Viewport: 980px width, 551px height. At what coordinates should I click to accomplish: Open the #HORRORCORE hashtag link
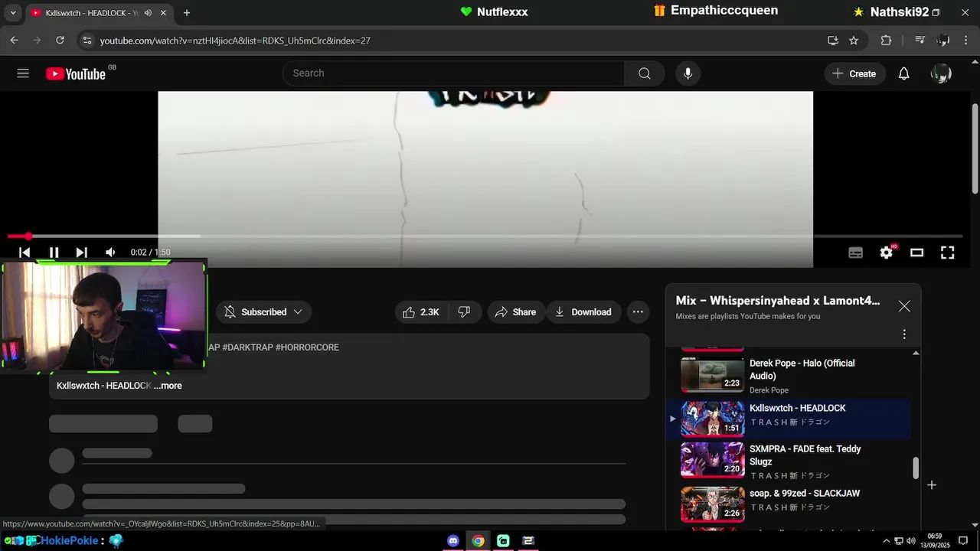click(307, 347)
